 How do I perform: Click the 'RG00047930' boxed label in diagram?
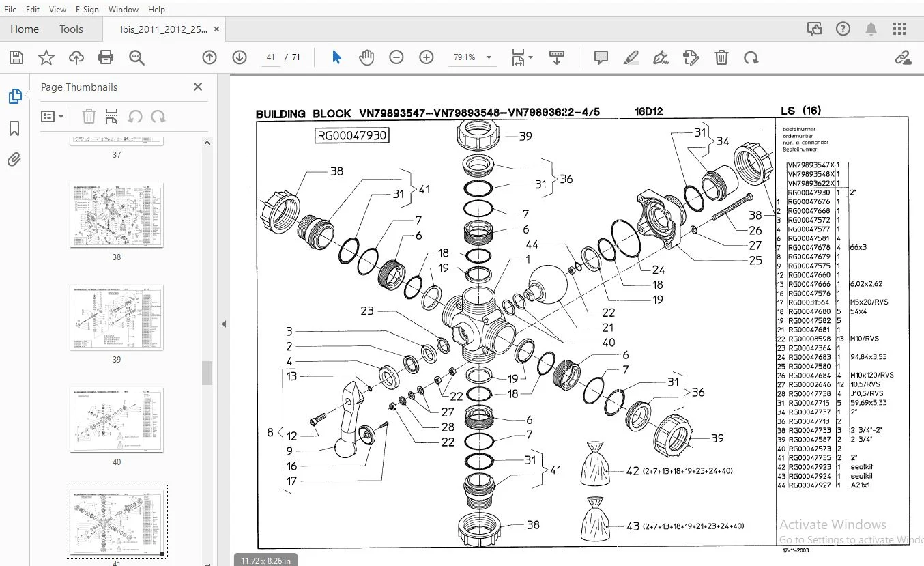coord(351,135)
